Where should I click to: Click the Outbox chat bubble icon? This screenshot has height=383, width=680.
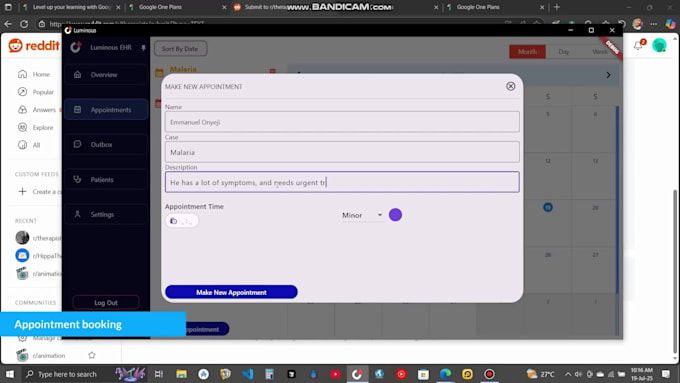[x=78, y=144]
